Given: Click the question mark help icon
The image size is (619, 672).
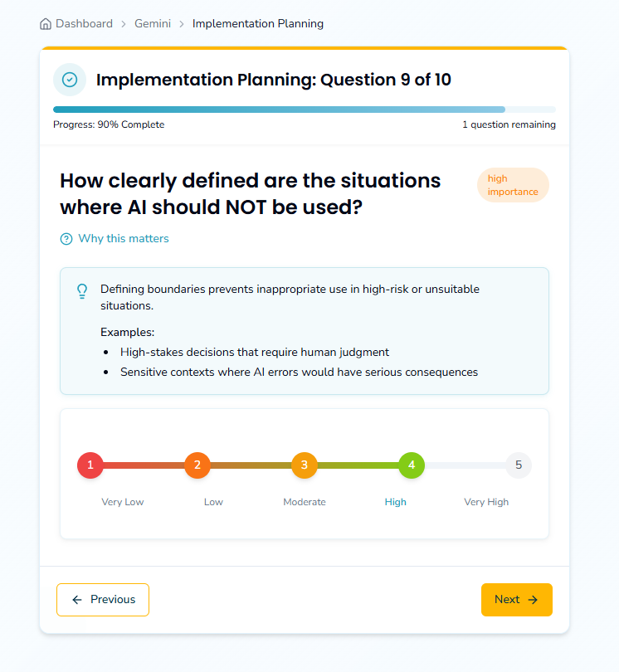Looking at the screenshot, I should (x=66, y=239).
